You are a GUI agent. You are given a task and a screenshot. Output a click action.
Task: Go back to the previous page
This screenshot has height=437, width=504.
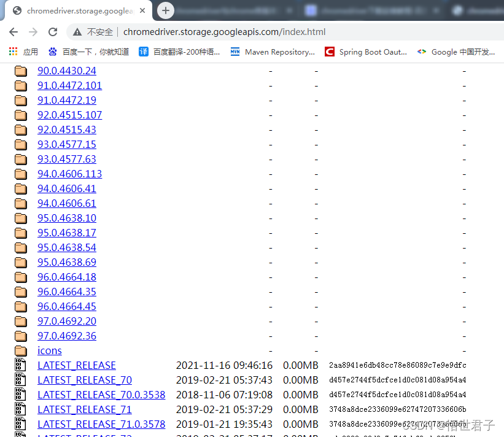point(14,32)
